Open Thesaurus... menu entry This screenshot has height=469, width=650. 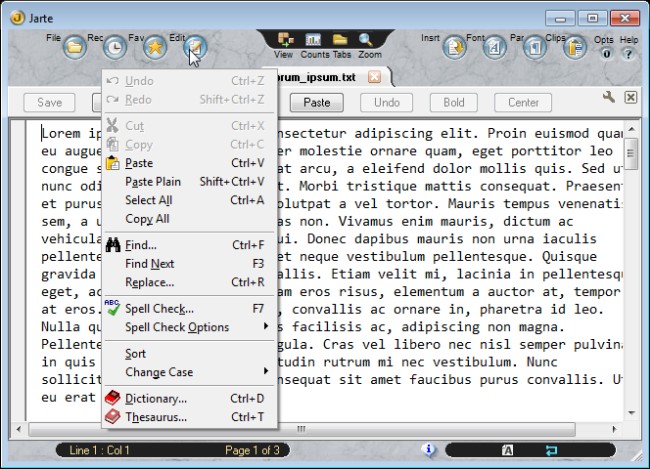189,417
